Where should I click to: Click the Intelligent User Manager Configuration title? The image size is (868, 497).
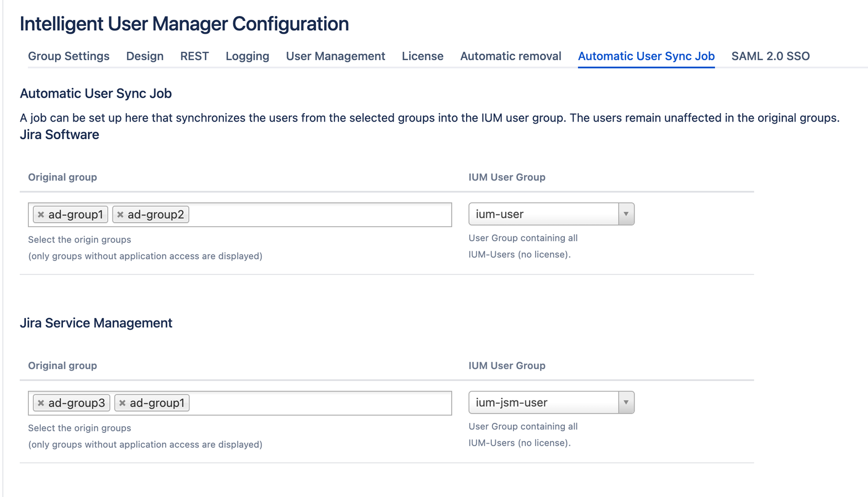pyautogui.click(x=184, y=24)
